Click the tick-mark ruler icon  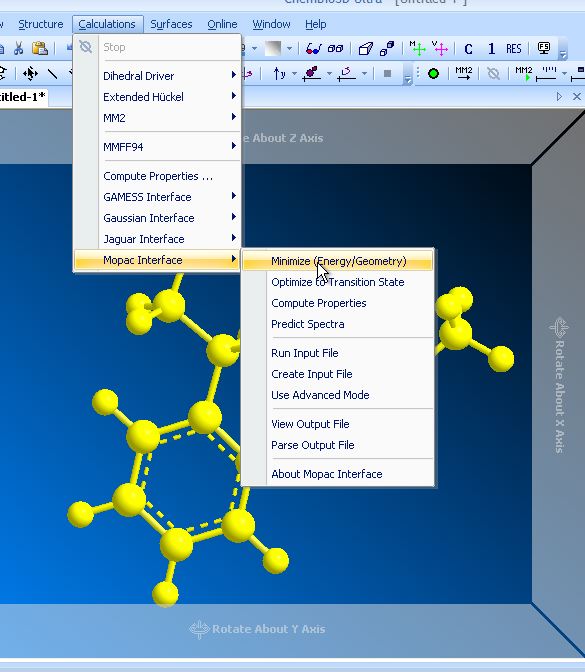tap(548, 74)
